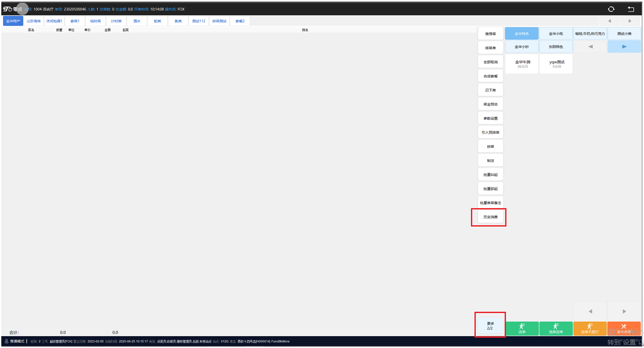Click the 引入预排菜 button
The height and width of the screenshot is (348, 644).
click(490, 132)
